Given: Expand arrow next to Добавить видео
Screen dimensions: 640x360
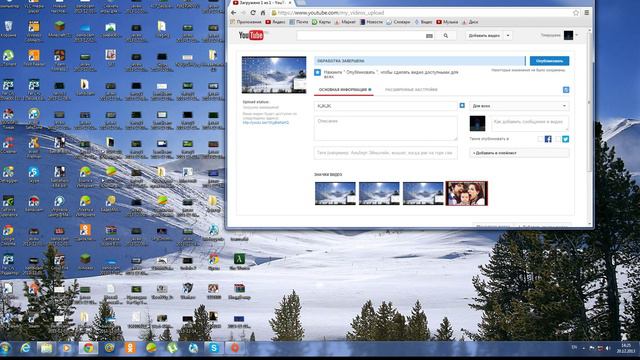Looking at the screenshot, I should [508, 36].
